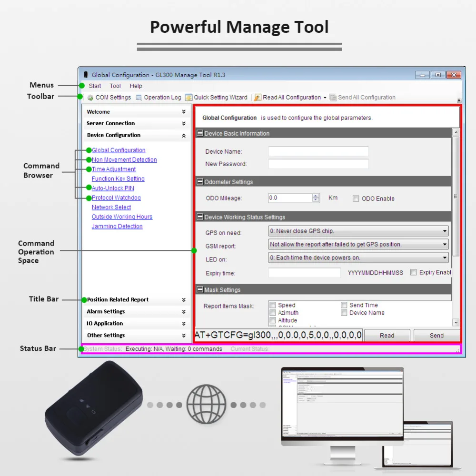This screenshot has height=476, width=476.
Task: Open the Operation Log icon
Action: pyautogui.click(x=139, y=98)
